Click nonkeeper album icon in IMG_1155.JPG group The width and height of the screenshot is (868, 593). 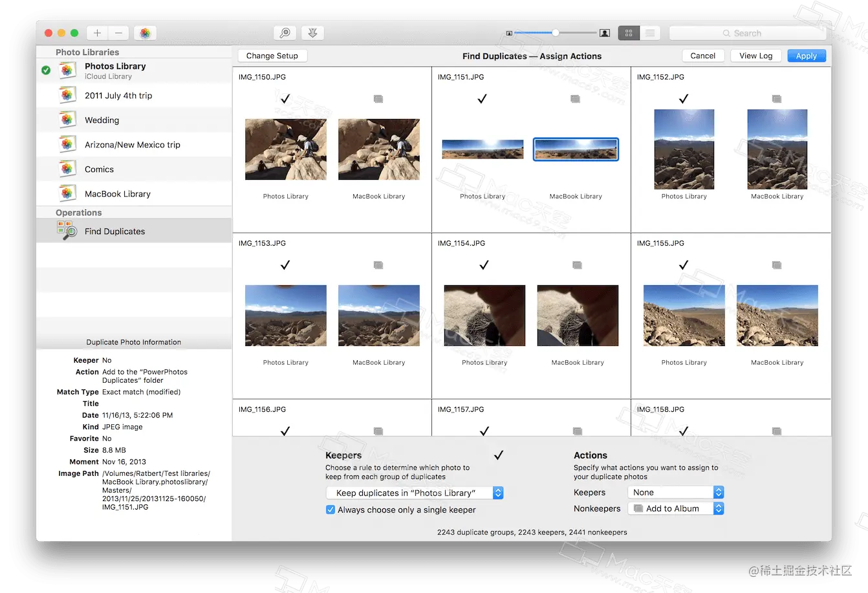(x=777, y=265)
